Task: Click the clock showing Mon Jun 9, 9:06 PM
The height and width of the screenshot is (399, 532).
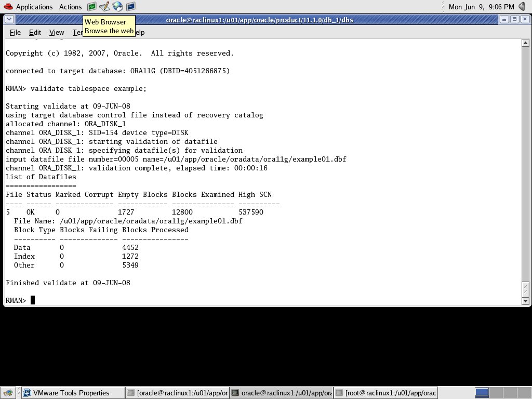Action: 481,7
